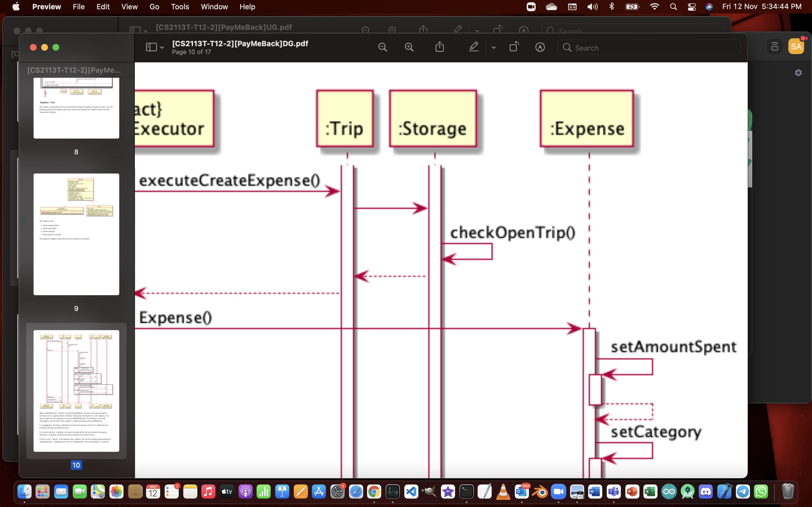Image resolution: width=812 pixels, height=507 pixels.
Task: Open macOS Control Center icon
Action: tap(692, 7)
